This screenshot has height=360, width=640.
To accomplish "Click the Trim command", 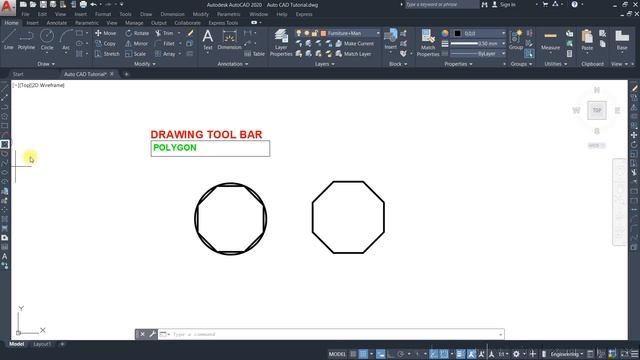I will pos(164,33).
